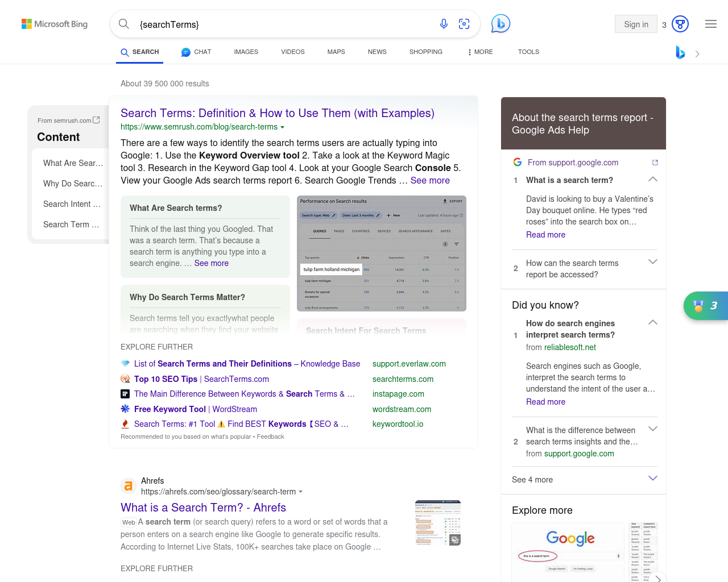This screenshot has height=582, width=728.
Task: Open Performance on Search results screenshot thumbnail
Action: [x=382, y=253]
